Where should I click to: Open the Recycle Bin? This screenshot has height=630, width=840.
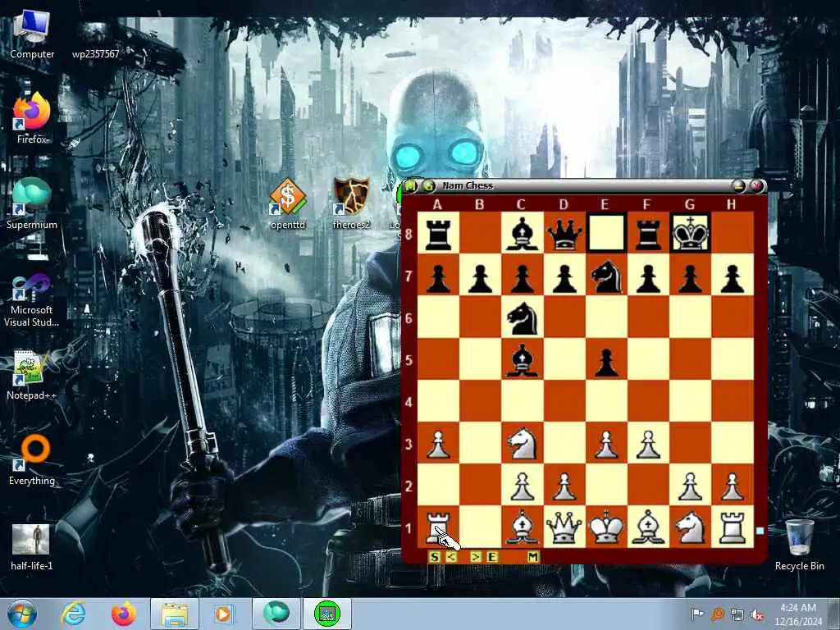[x=799, y=545]
